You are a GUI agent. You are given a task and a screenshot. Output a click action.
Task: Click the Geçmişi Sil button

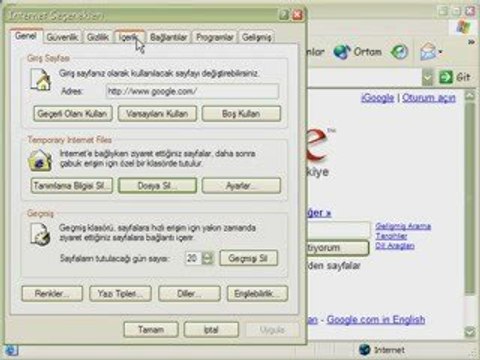point(248,258)
